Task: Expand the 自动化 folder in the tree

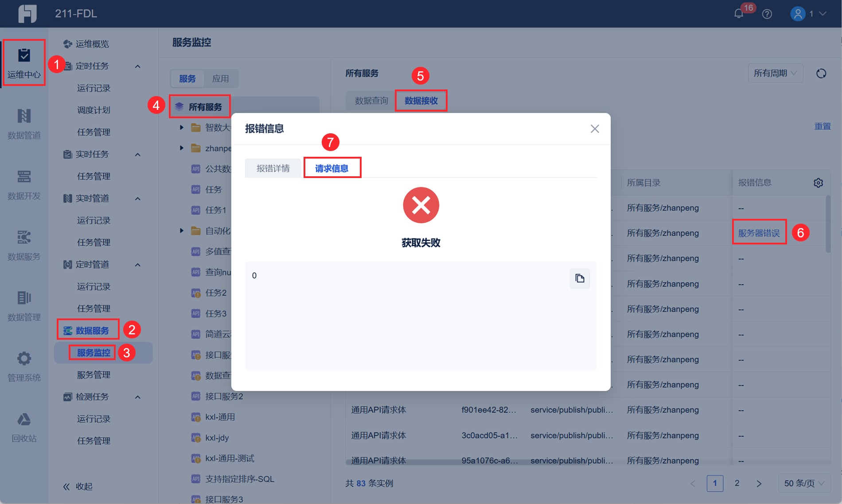Action: 182,231
